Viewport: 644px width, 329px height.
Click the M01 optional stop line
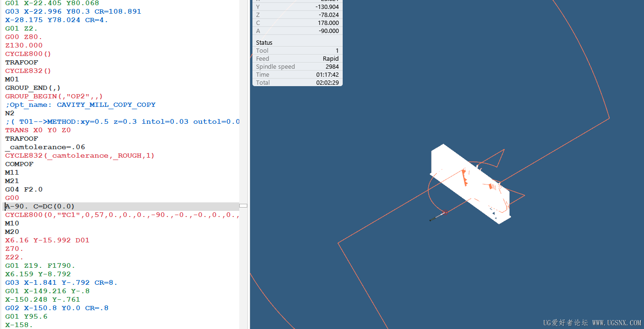click(x=12, y=79)
